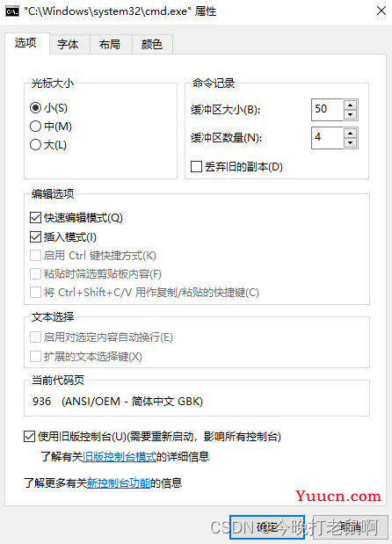Close the properties dialog window
392x544 pixels.
(x=381, y=11)
